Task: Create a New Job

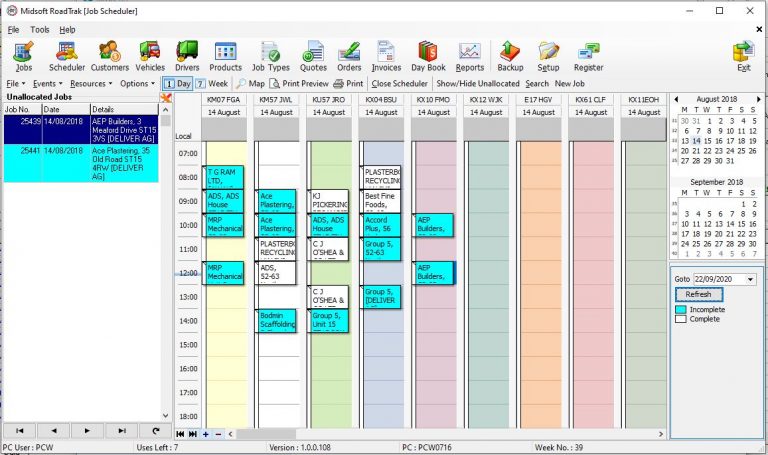Action: click(570, 84)
